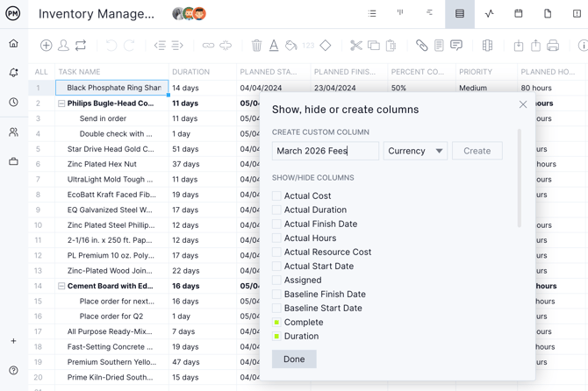Open the help question mark icon
Screen dimensions: 588x391
[13, 371]
